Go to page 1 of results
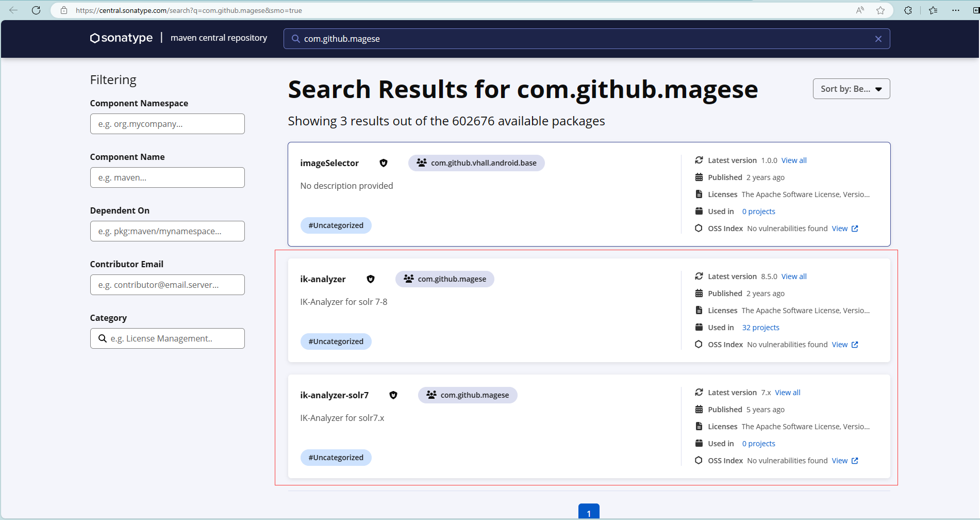The height and width of the screenshot is (520, 980). [589, 512]
